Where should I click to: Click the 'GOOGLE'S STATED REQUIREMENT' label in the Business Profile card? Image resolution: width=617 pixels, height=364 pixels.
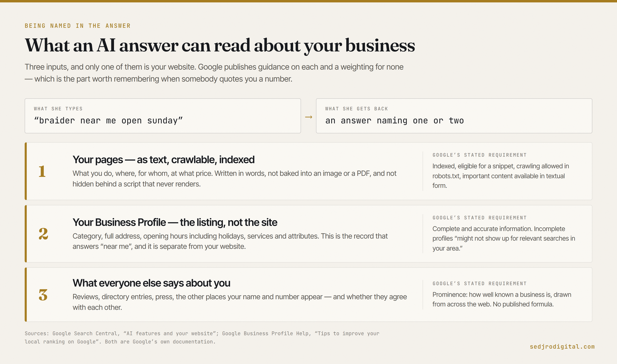pyautogui.click(x=479, y=218)
